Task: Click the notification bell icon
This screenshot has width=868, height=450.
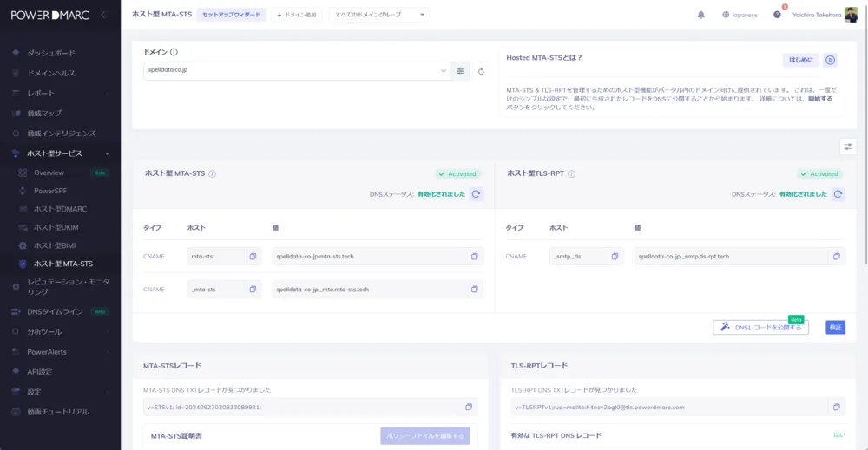Action: tap(700, 15)
